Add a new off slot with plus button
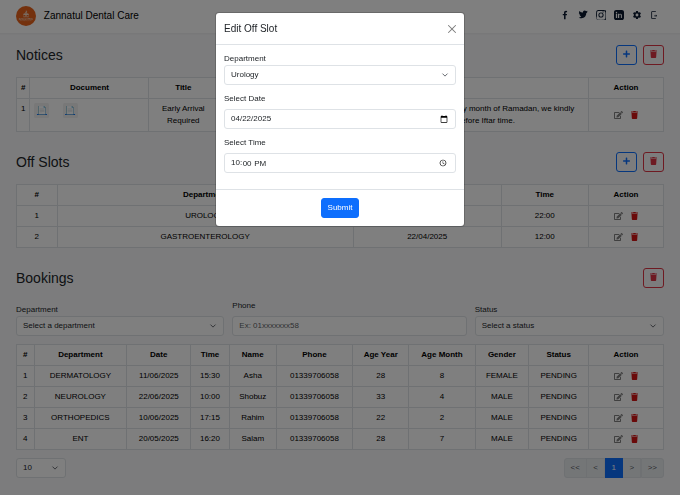The width and height of the screenshot is (680, 495). pos(626,162)
